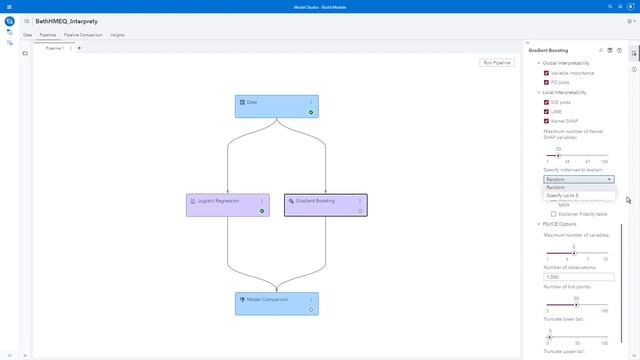Open Logistic Regression node options menu
The height and width of the screenshot is (360, 640).
tap(262, 201)
